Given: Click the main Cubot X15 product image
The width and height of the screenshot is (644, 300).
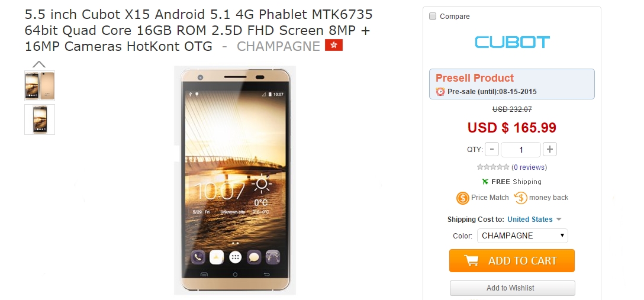Looking at the screenshot, I should click(235, 180).
